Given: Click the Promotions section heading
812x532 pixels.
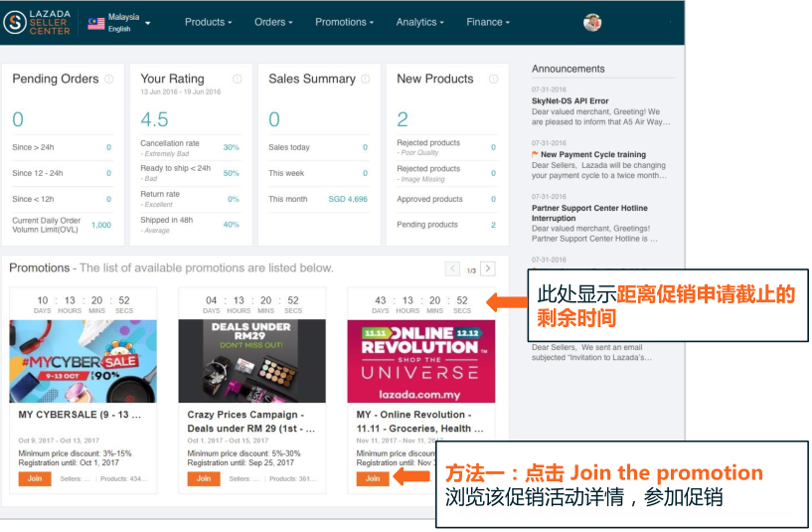Looking at the screenshot, I should point(40,267).
